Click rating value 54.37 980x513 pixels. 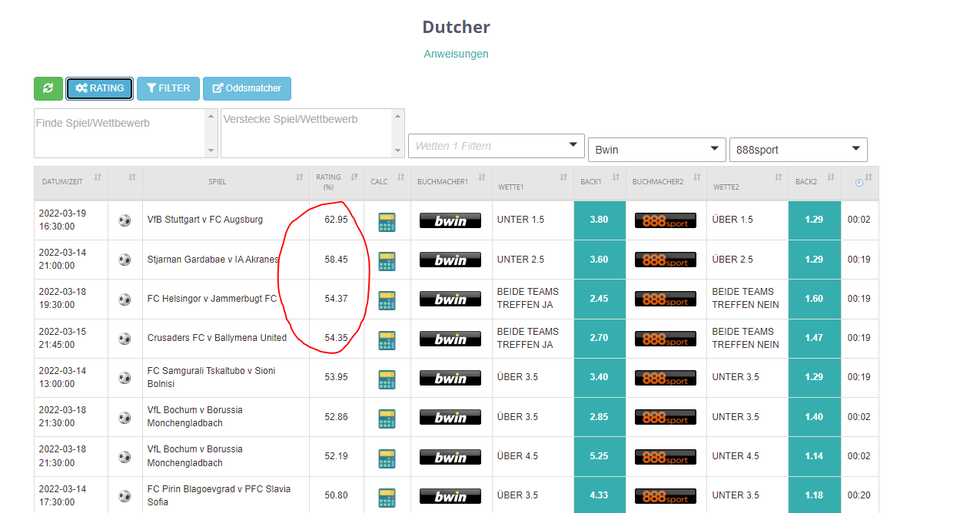click(x=336, y=299)
